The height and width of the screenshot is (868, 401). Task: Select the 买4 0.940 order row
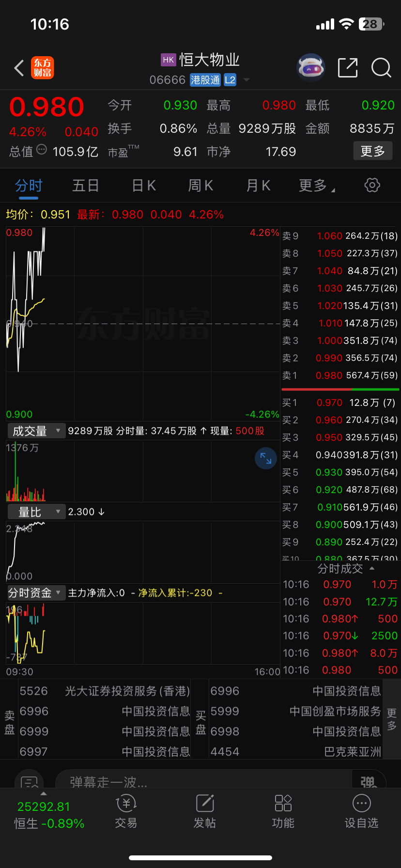tap(340, 455)
